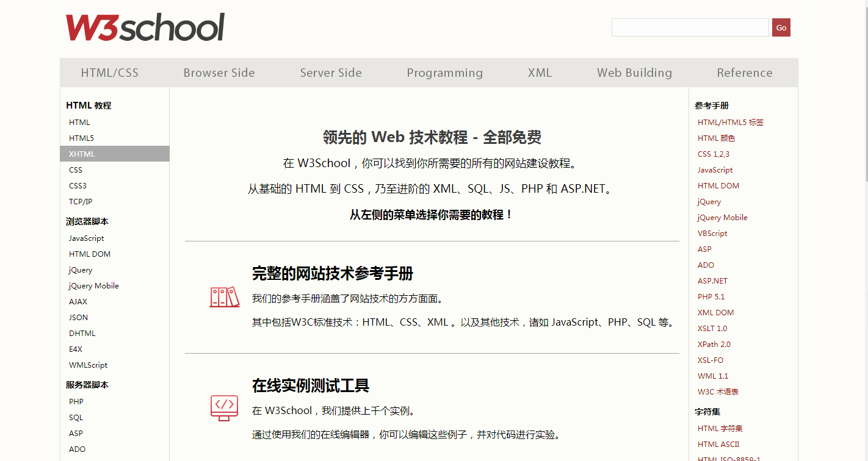This screenshot has width=868, height=461.
Task: Click the headline 领先的 Web 技术教程 - 全部免费
Action: tap(432, 137)
